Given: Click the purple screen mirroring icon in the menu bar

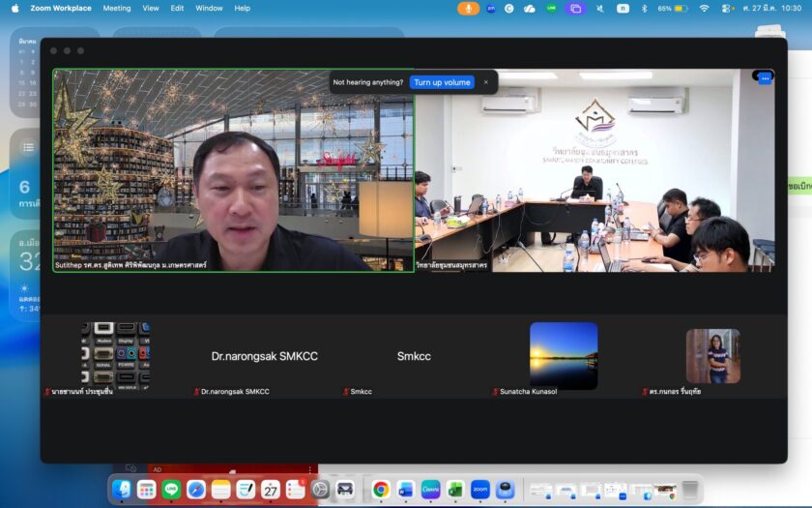Looking at the screenshot, I should 576,8.
